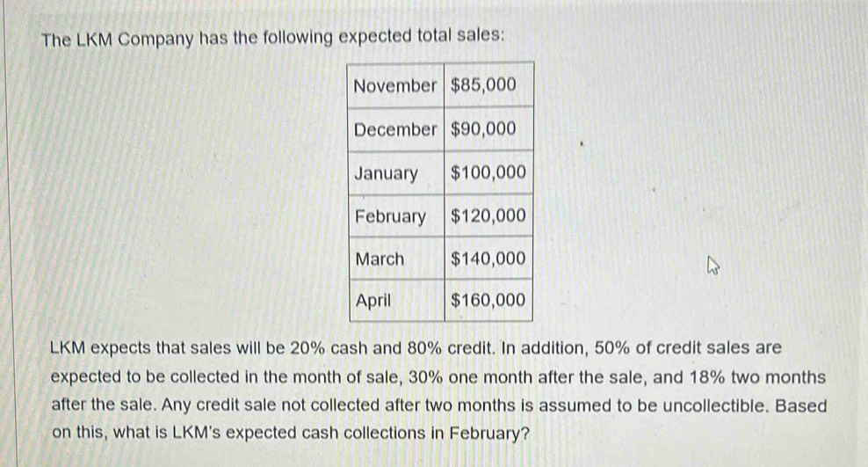The width and height of the screenshot is (868, 467).
Task: Click the January table cell
Action: point(386,173)
